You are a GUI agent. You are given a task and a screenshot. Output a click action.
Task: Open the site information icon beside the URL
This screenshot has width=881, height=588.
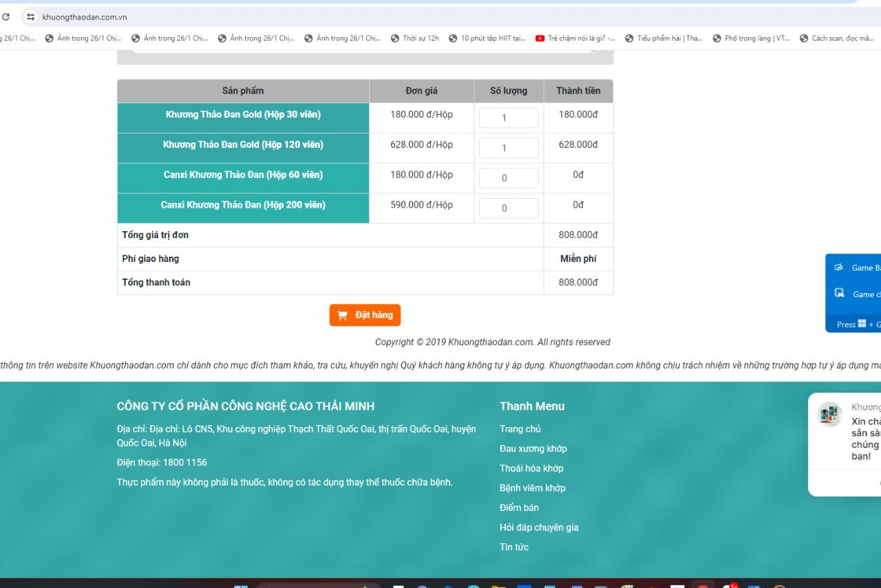click(x=30, y=17)
